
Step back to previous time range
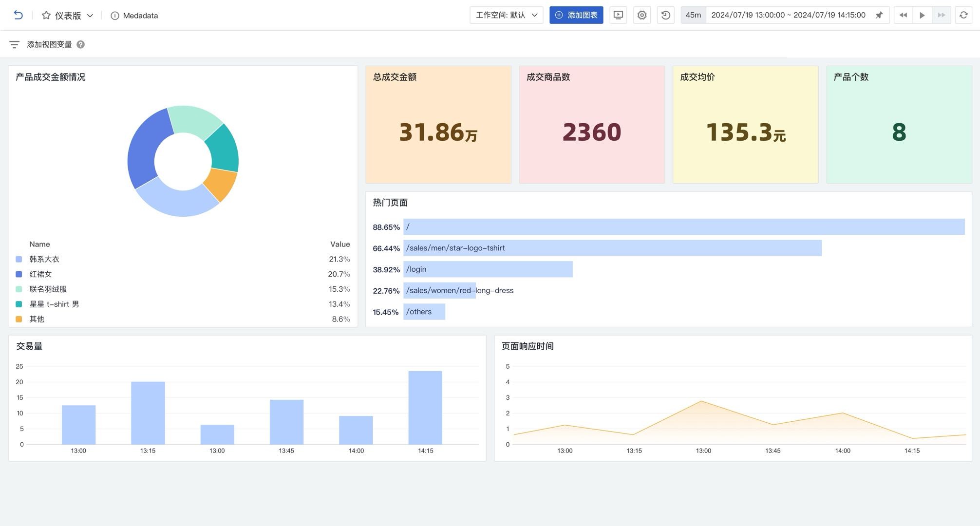pos(903,15)
